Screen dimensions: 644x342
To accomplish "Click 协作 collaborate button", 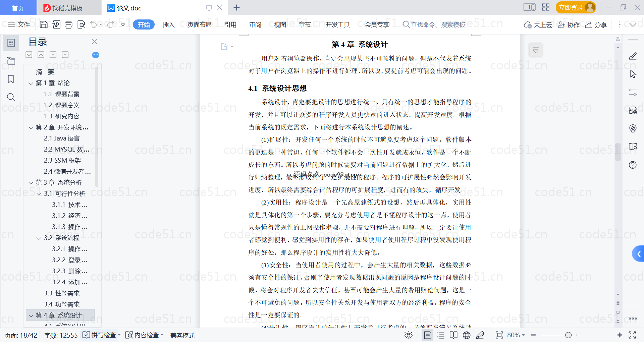I will [x=569, y=24].
